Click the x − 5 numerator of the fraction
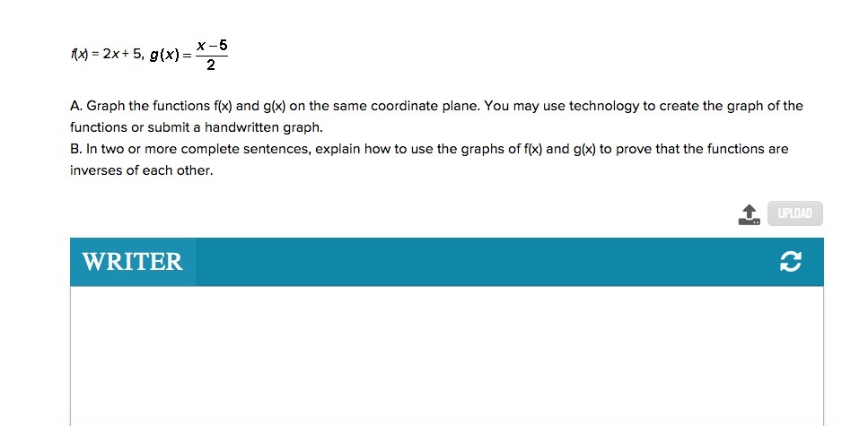 [x=213, y=46]
